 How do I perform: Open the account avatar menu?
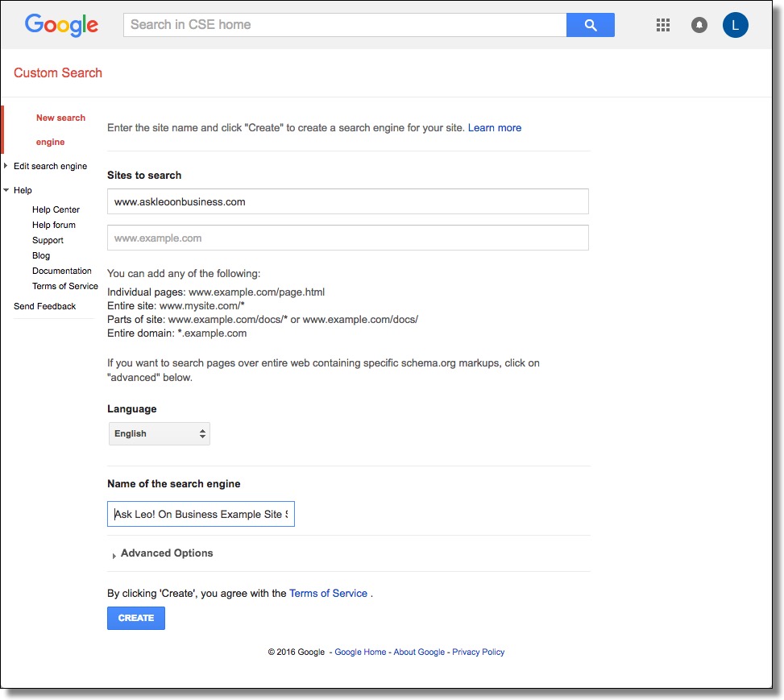(x=735, y=25)
